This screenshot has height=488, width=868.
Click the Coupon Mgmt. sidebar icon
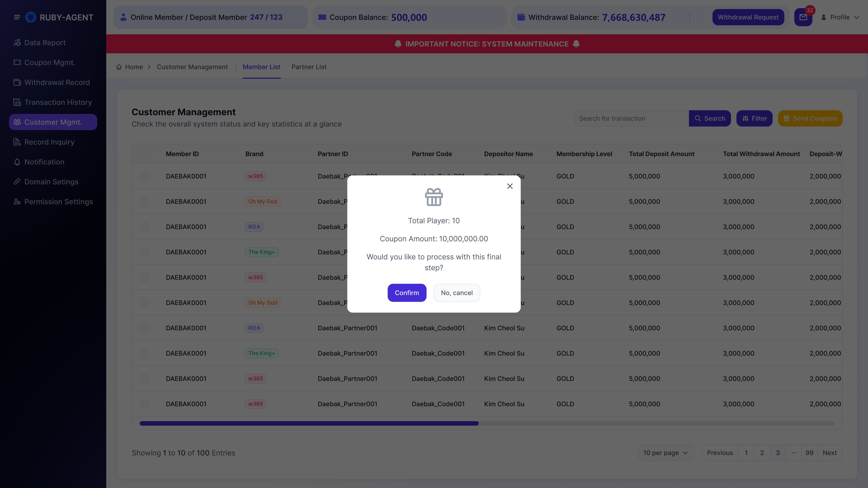click(17, 63)
